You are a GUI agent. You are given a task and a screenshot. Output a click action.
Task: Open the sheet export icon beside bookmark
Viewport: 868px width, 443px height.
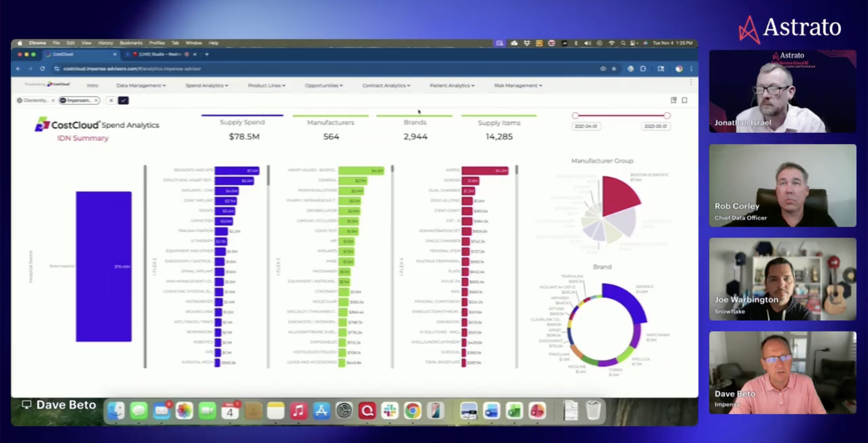click(x=673, y=100)
